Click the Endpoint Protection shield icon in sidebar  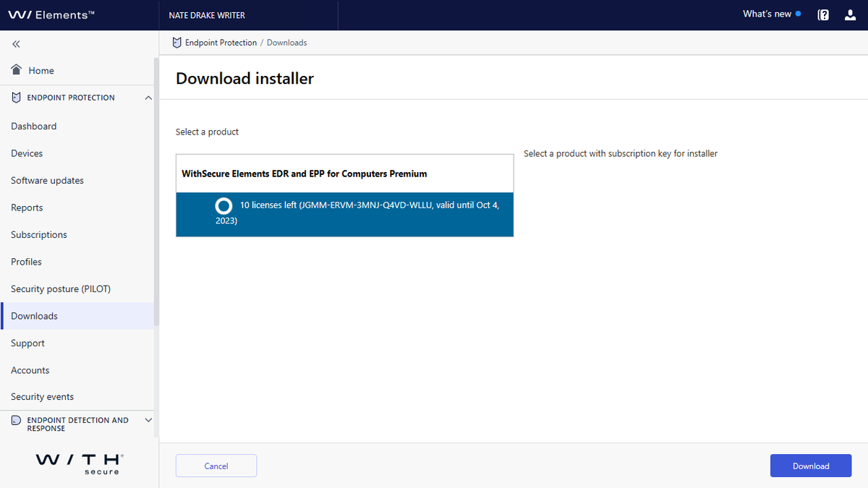point(15,97)
